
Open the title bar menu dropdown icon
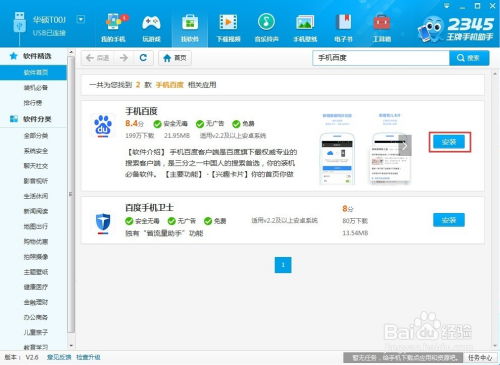[x=447, y=6]
